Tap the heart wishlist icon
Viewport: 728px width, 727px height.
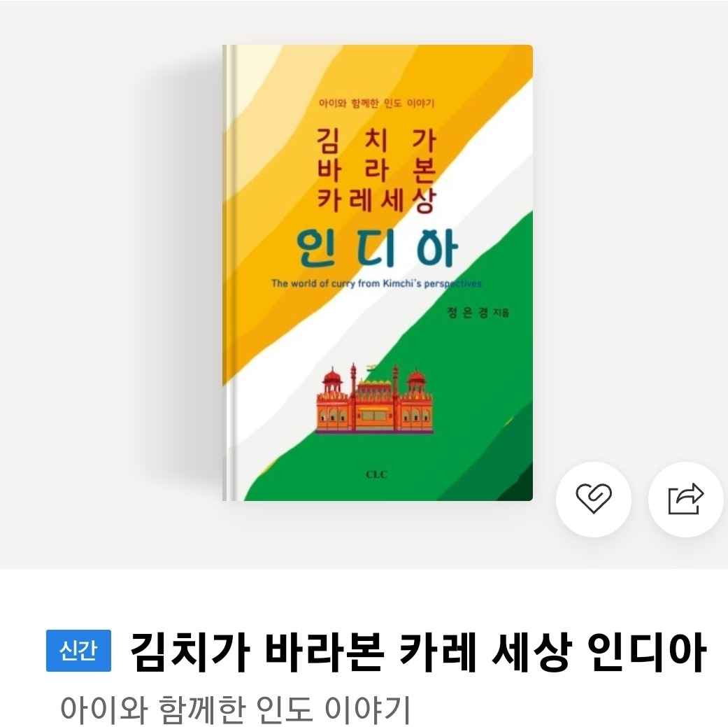[x=593, y=499]
